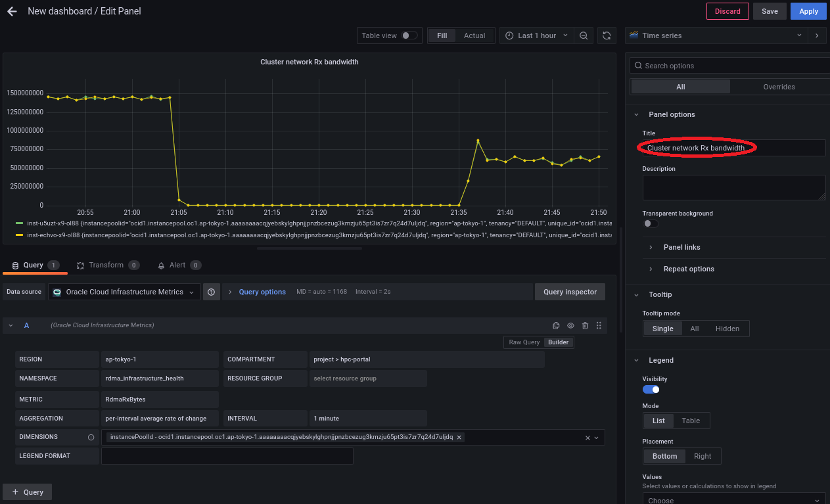
Task: Switch to the Transform tab
Action: 106,265
